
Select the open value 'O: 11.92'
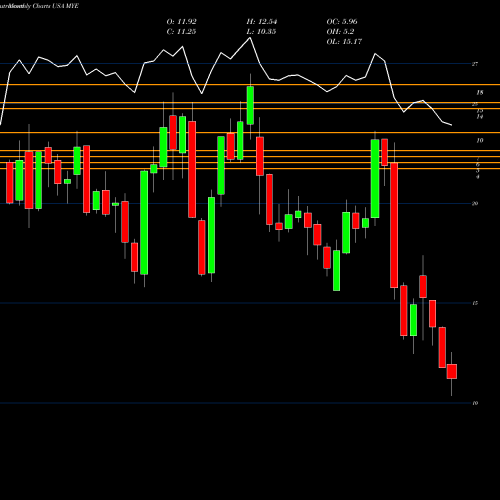click(181, 22)
